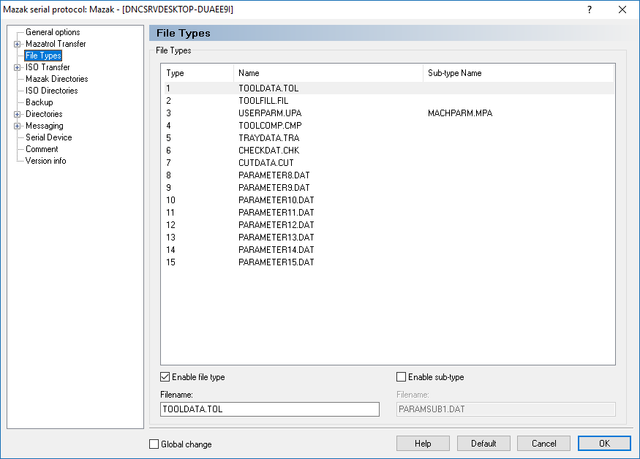Select the TOOLCOMP.CMP row
The height and width of the screenshot is (459, 640).
tap(389, 126)
